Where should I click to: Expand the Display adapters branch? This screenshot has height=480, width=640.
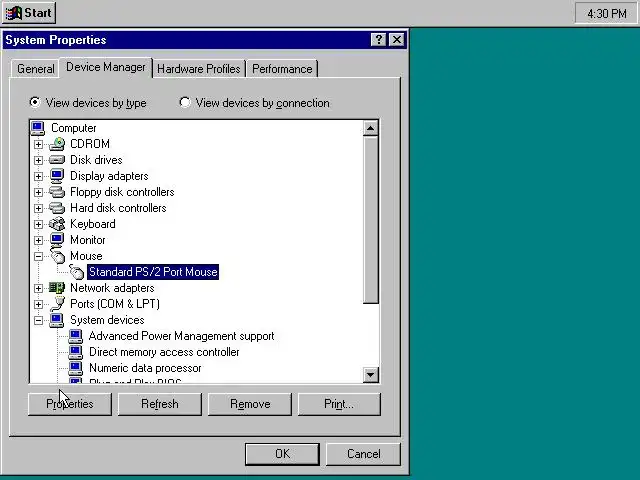tap(38, 176)
